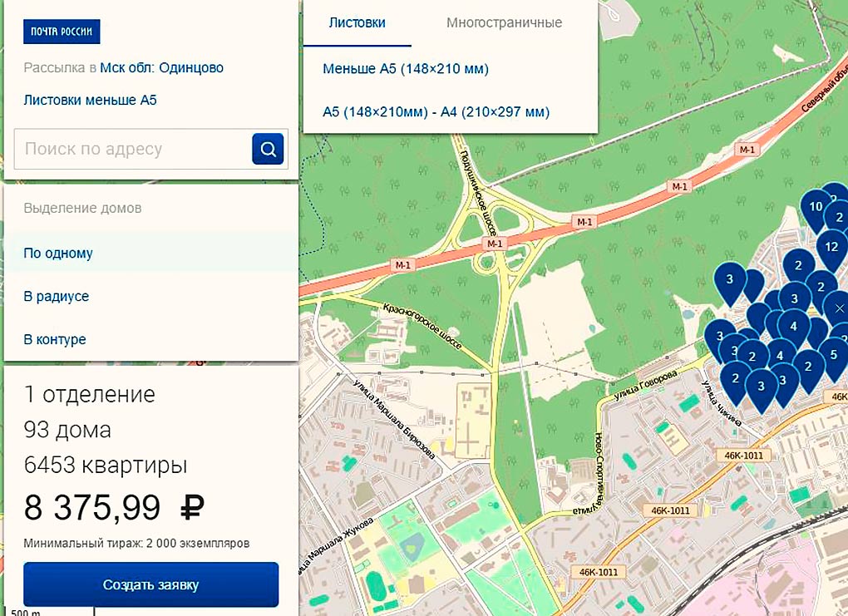Screen dimensions: 848x616
Task: Click the 6453 квартиры summary line
Action: 106,465
